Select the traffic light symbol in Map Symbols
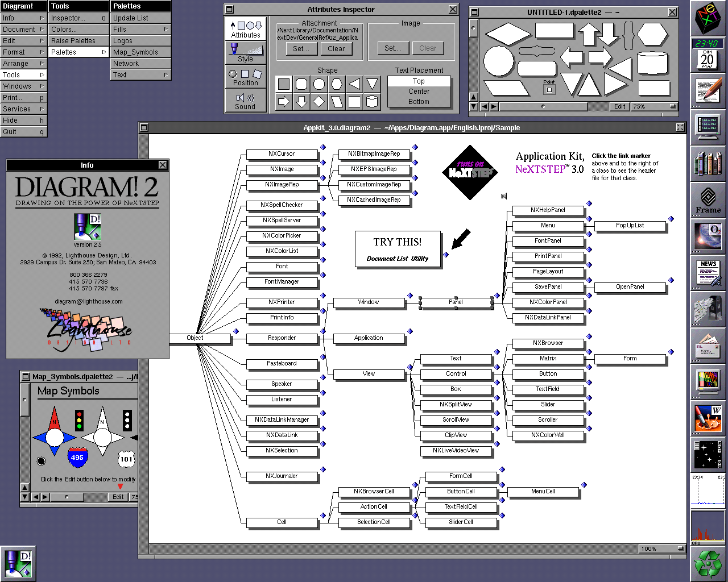The image size is (728, 582). pos(79,420)
